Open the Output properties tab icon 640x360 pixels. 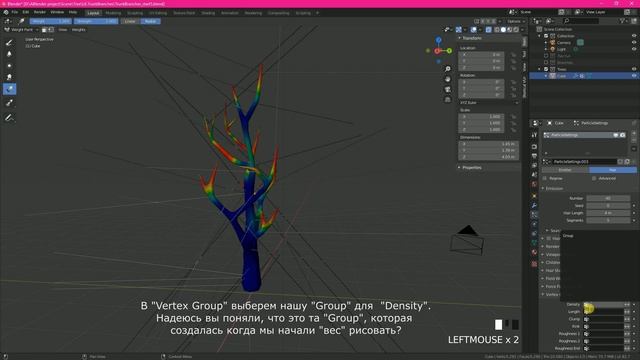coord(534,156)
